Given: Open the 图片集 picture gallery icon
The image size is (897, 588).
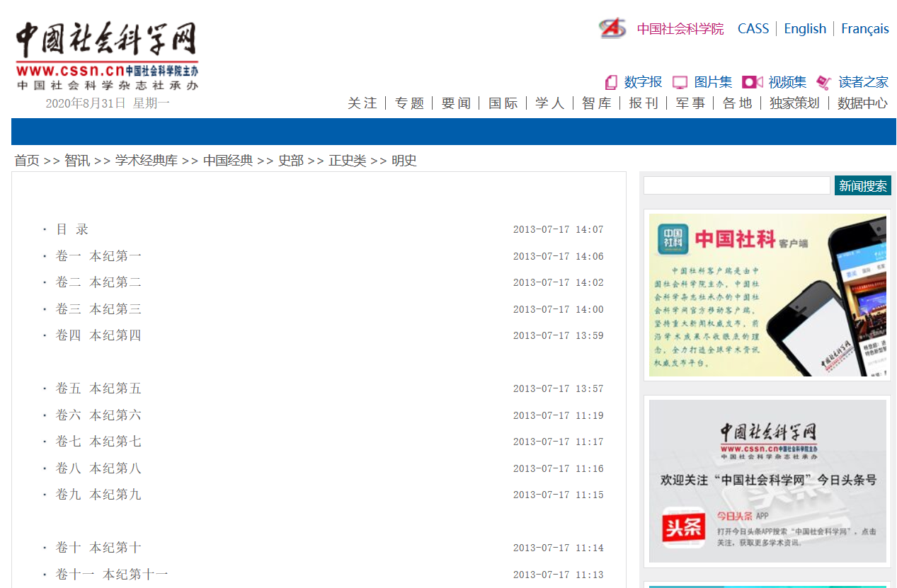Looking at the screenshot, I should click(x=680, y=82).
